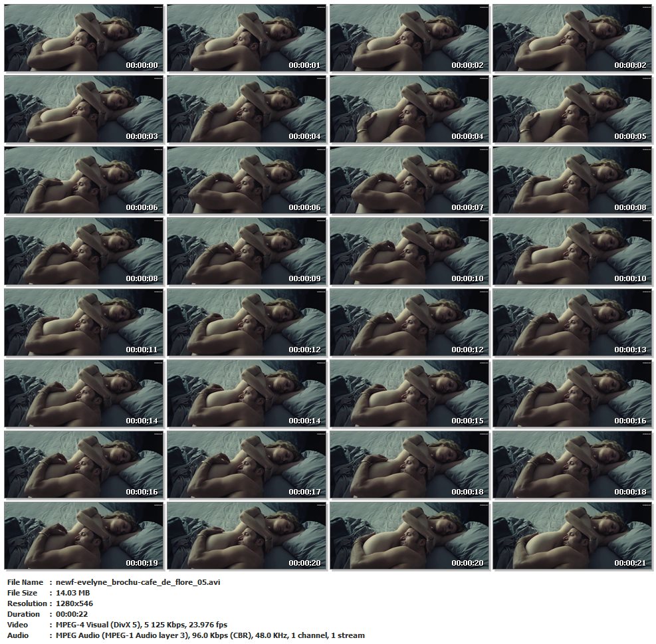Pick the last frame stamped 00:00:21
The width and height of the screenshot is (656, 644).
point(572,536)
